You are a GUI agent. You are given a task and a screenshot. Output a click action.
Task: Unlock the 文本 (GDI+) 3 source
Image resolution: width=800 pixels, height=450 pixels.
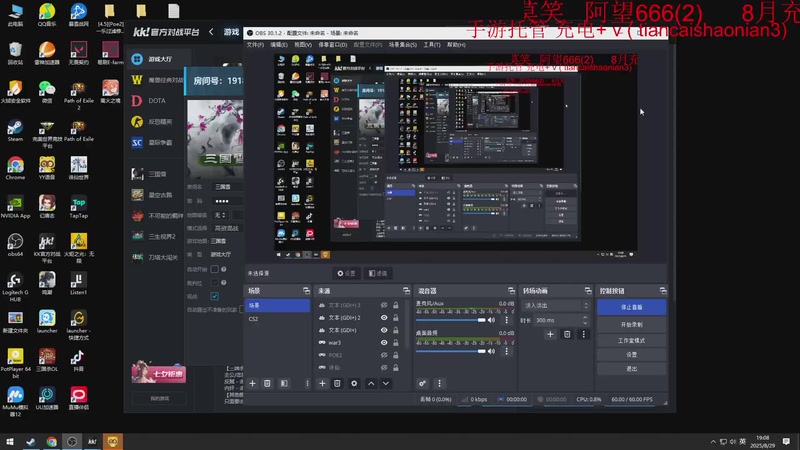(395, 305)
